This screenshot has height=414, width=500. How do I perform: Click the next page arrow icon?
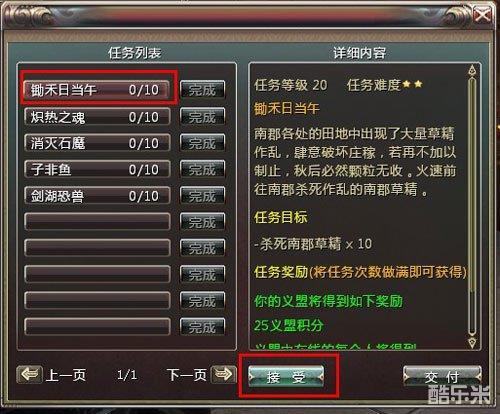click(x=223, y=375)
